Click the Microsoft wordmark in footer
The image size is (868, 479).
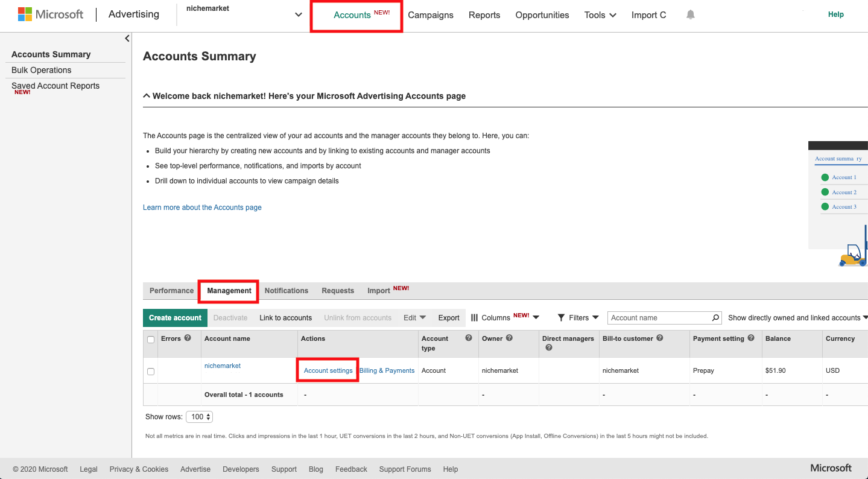[x=831, y=468]
